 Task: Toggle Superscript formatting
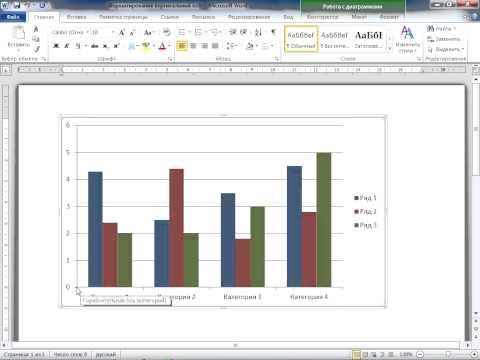[x=116, y=46]
